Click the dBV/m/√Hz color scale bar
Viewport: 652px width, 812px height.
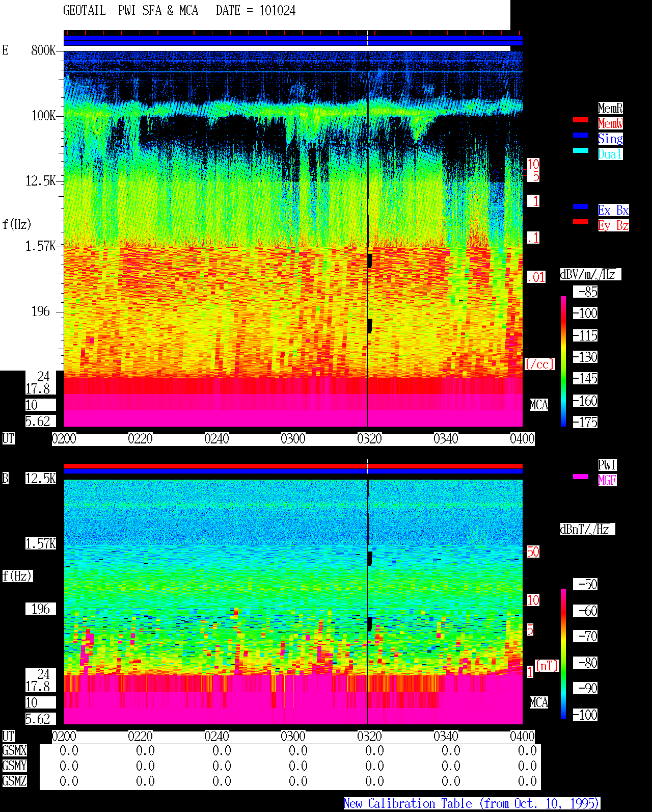(x=563, y=361)
